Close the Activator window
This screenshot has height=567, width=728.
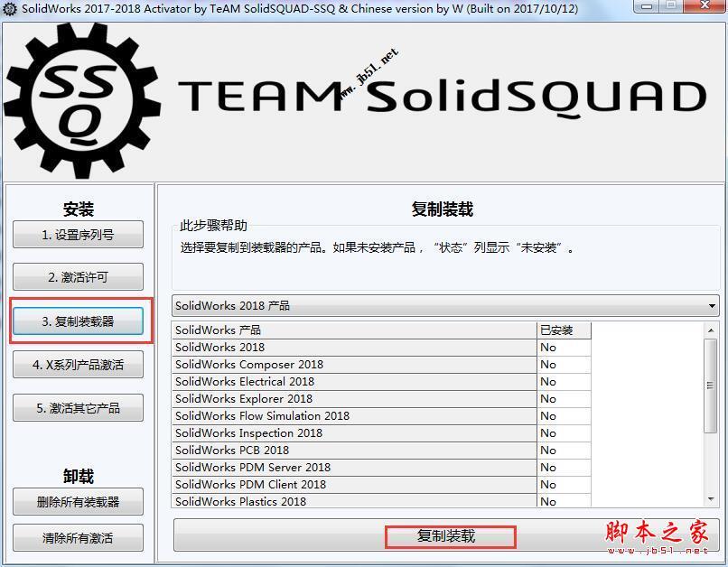click(x=705, y=6)
